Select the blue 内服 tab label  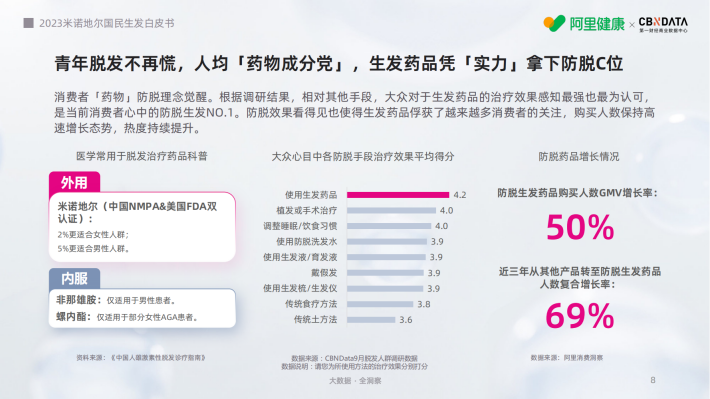[74, 279]
